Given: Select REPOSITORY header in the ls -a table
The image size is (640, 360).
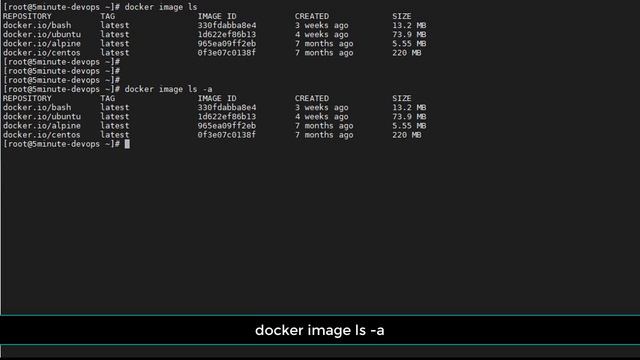Looking at the screenshot, I should coord(27,98).
